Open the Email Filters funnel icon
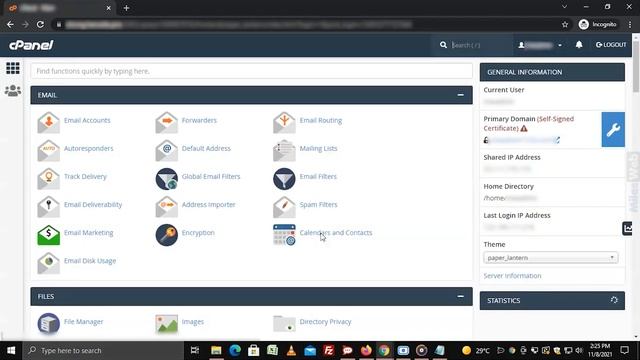Image resolution: width=640 pixels, height=360 pixels. [284, 178]
